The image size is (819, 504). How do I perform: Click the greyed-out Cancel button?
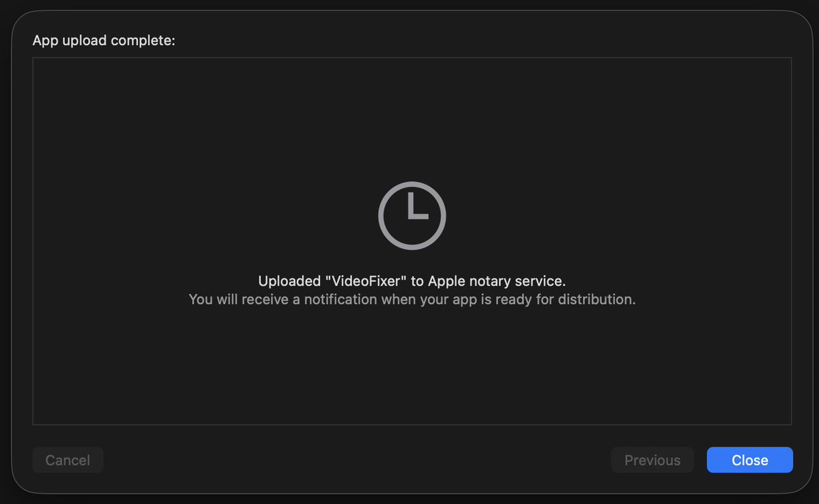[x=68, y=460]
